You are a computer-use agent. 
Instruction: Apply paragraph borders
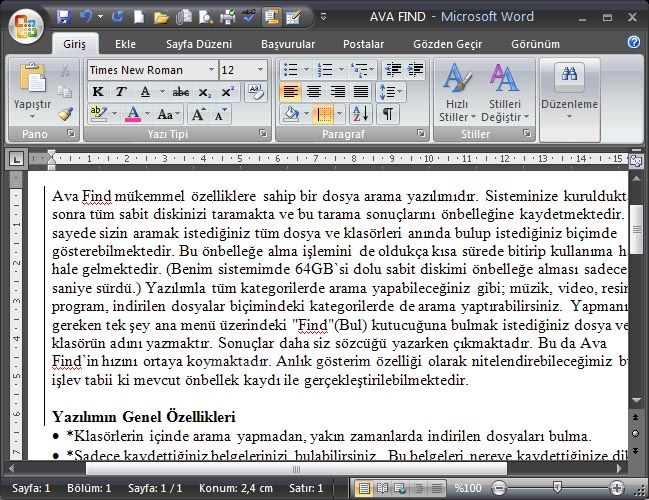pos(324,114)
